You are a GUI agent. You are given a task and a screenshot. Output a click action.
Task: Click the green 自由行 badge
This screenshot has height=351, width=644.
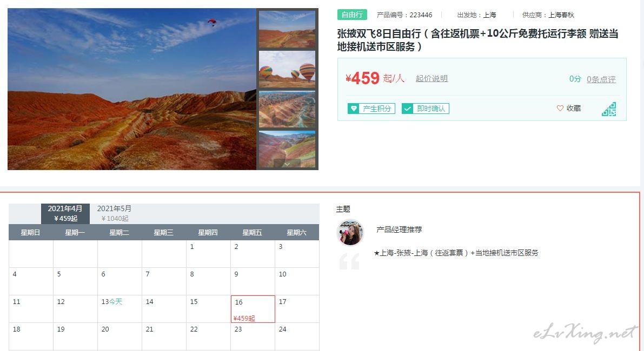pos(352,15)
